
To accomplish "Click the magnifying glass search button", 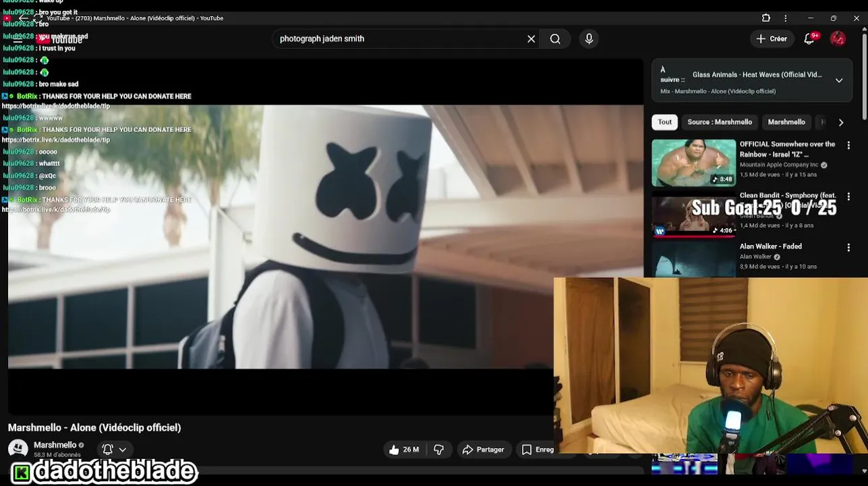I will coord(555,39).
